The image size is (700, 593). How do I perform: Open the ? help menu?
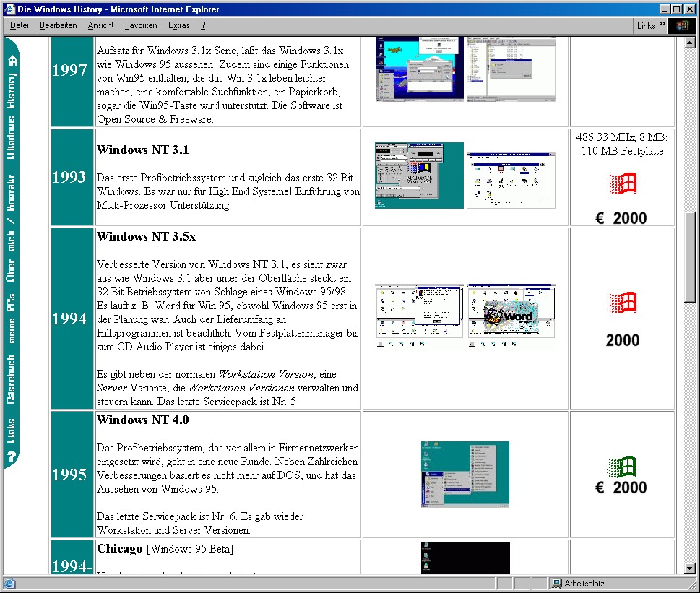click(203, 25)
